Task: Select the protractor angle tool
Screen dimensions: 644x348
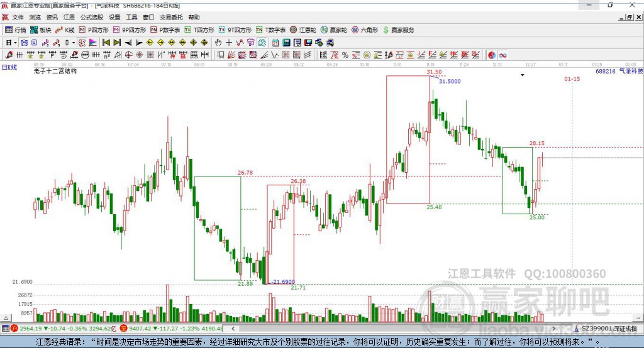Action: pos(117,55)
